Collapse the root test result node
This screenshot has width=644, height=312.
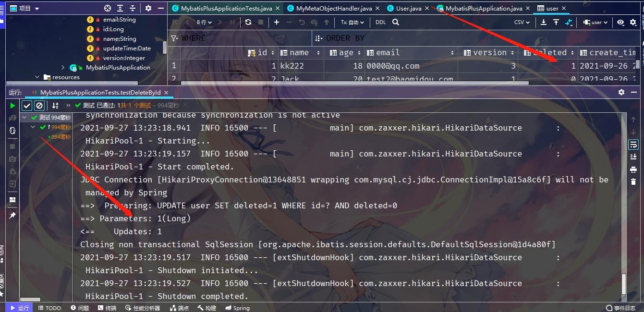[25, 118]
